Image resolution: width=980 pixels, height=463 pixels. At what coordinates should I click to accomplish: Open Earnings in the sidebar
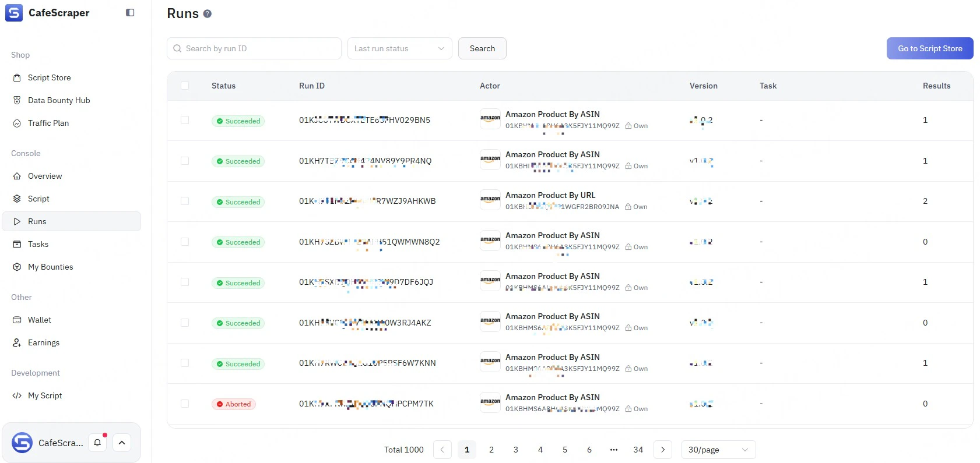pyautogui.click(x=72, y=342)
